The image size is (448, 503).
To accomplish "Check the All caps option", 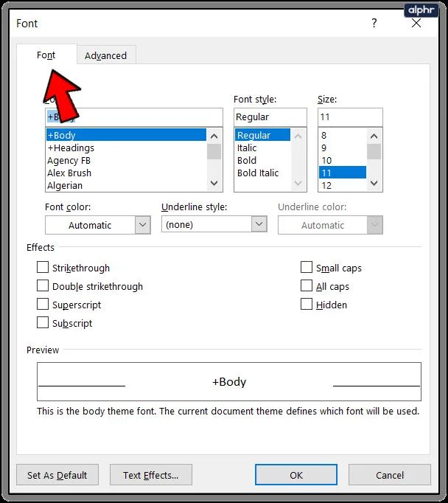I will click(x=307, y=286).
